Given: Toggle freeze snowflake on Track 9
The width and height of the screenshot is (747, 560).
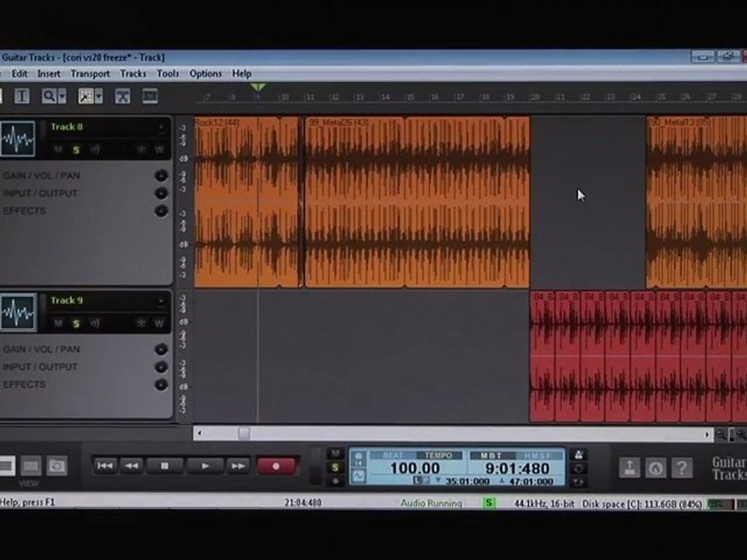Looking at the screenshot, I should (x=141, y=324).
